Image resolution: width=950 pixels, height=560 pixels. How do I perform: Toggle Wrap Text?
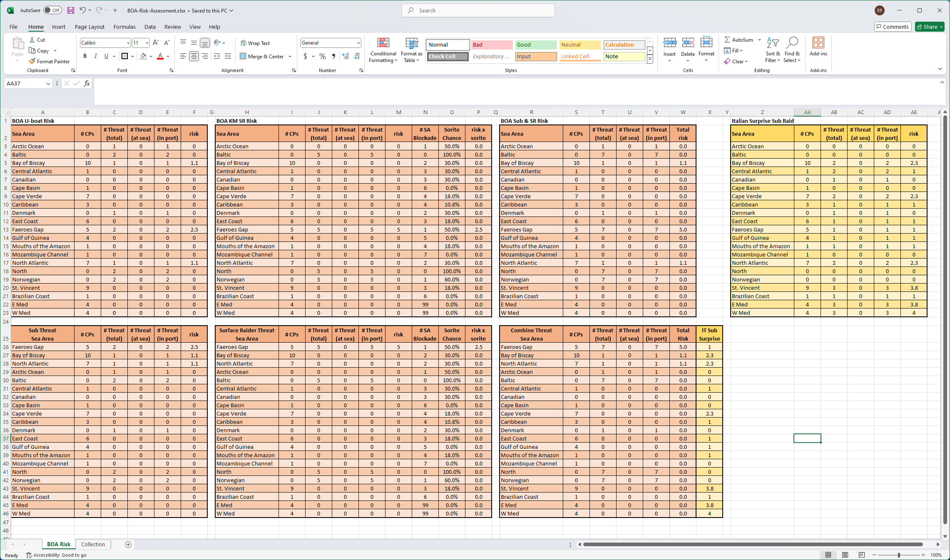(255, 43)
